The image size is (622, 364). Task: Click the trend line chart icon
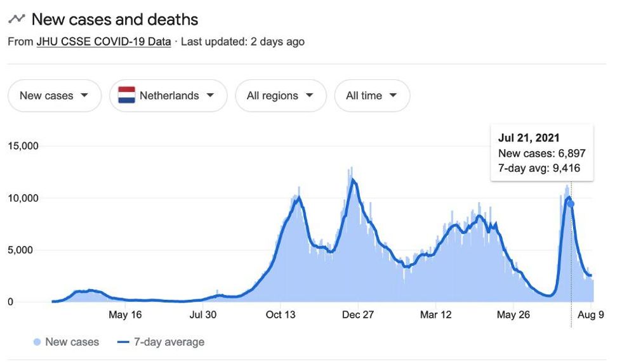pos(17,19)
